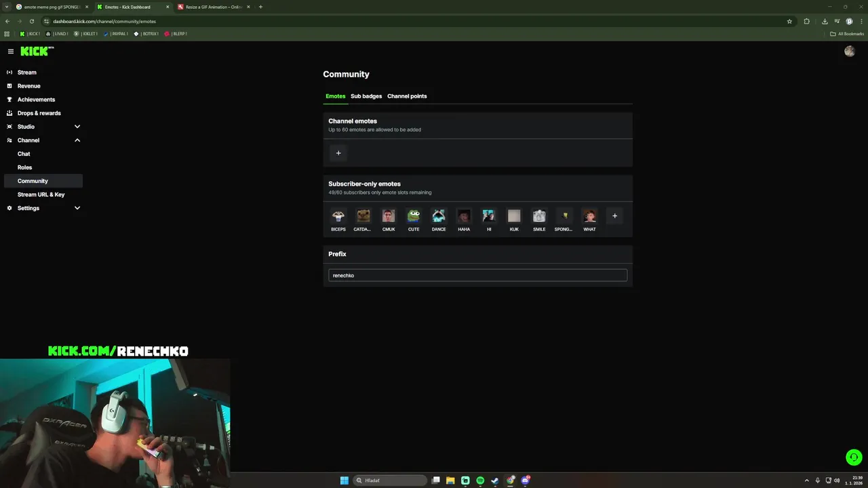
Task: Go back in browser history
Action: [7, 21]
